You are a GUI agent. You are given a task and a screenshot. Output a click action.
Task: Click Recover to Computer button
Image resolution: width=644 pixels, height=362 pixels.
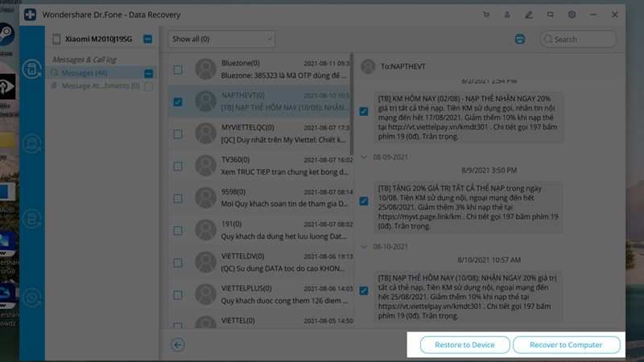566,345
